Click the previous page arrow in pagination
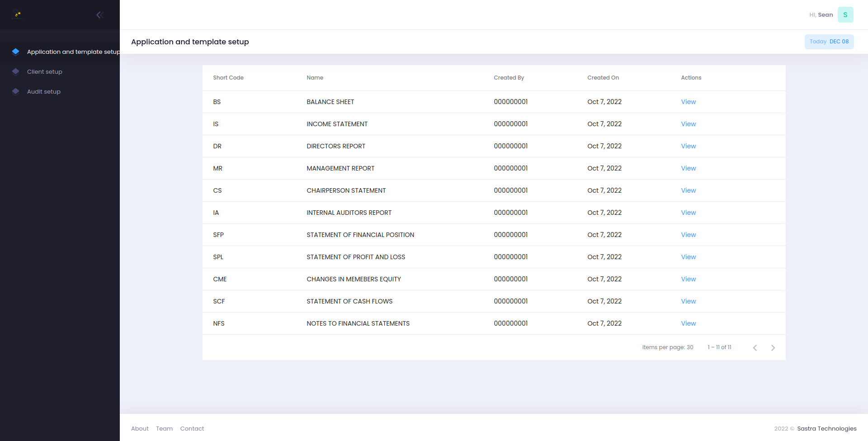Screen dimensions: 868x441 click(755, 347)
